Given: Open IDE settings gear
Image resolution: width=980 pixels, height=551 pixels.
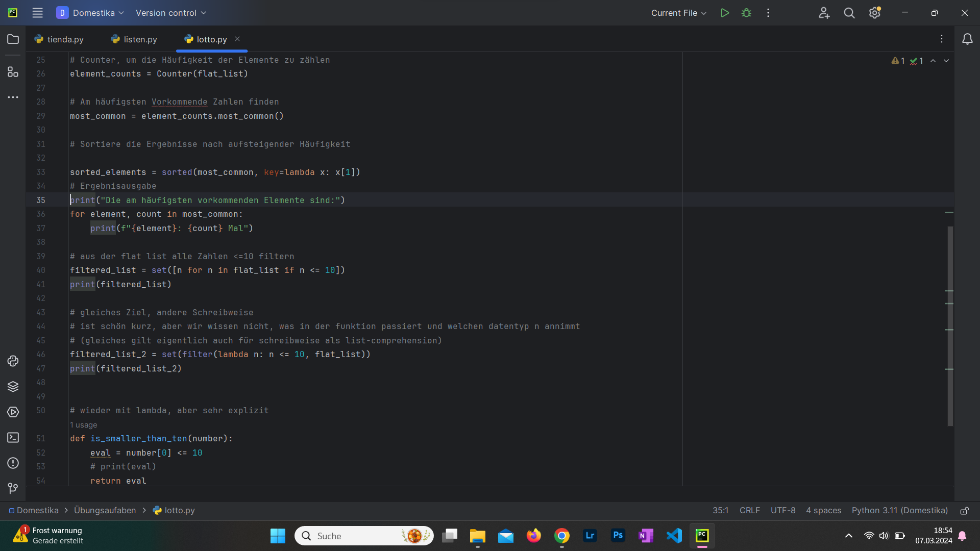Looking at the screenshot, I should point(875,13).
